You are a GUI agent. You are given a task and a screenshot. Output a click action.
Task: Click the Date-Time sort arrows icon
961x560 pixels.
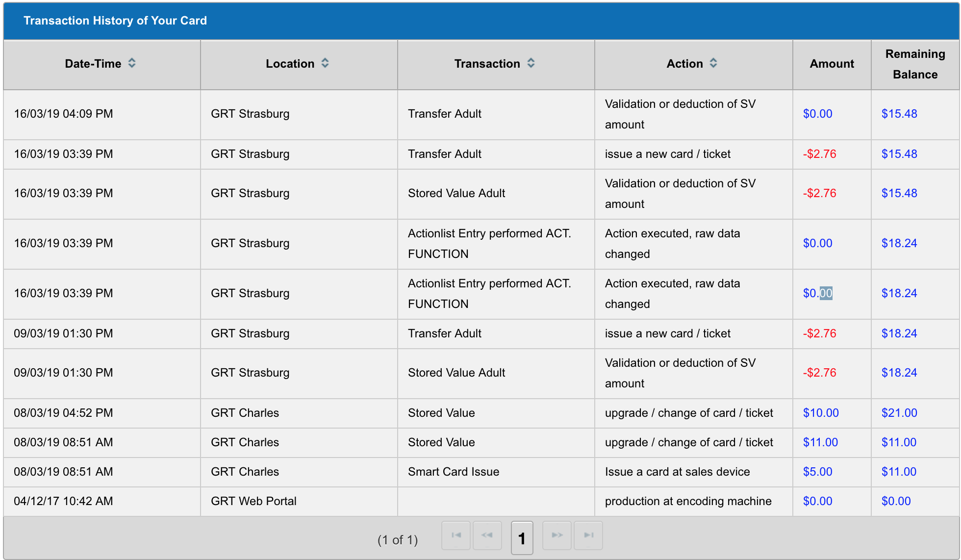(x=132, y=63)
